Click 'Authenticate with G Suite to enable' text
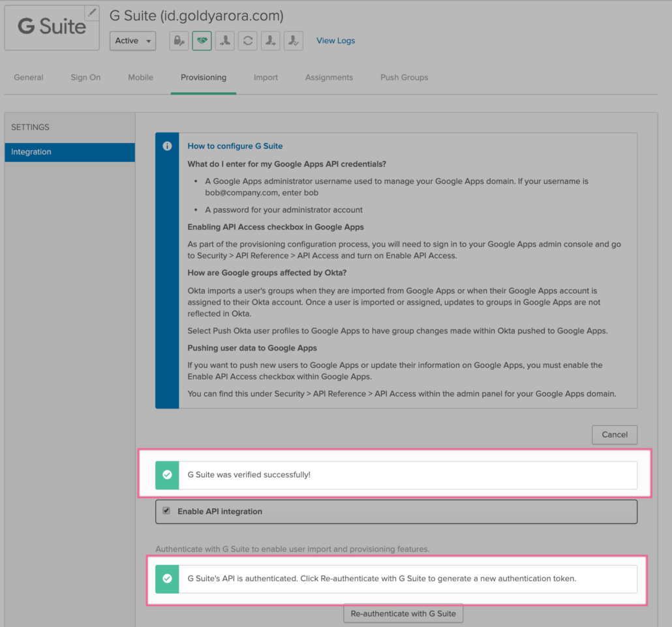The height and width of the screenshot is (627, 672). (292, 549)
